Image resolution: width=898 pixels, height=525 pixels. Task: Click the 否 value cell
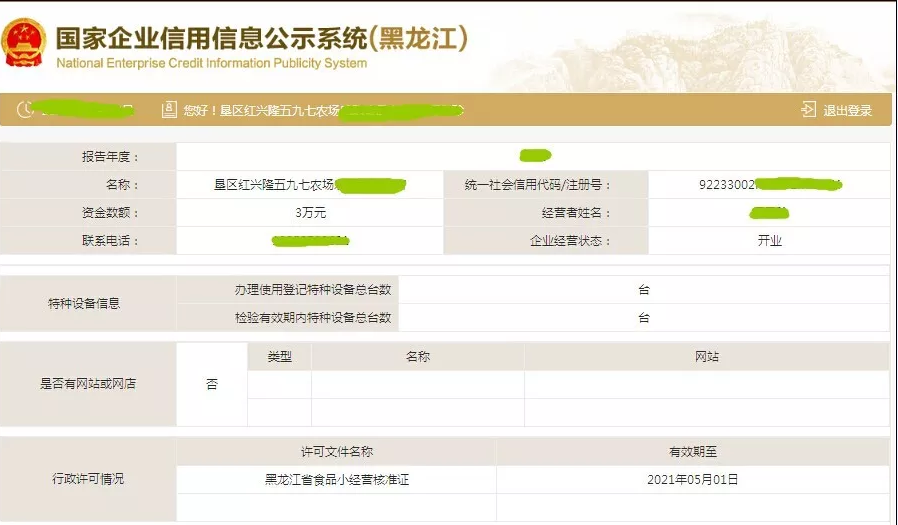pyautogui.click(x=212, y=384)
